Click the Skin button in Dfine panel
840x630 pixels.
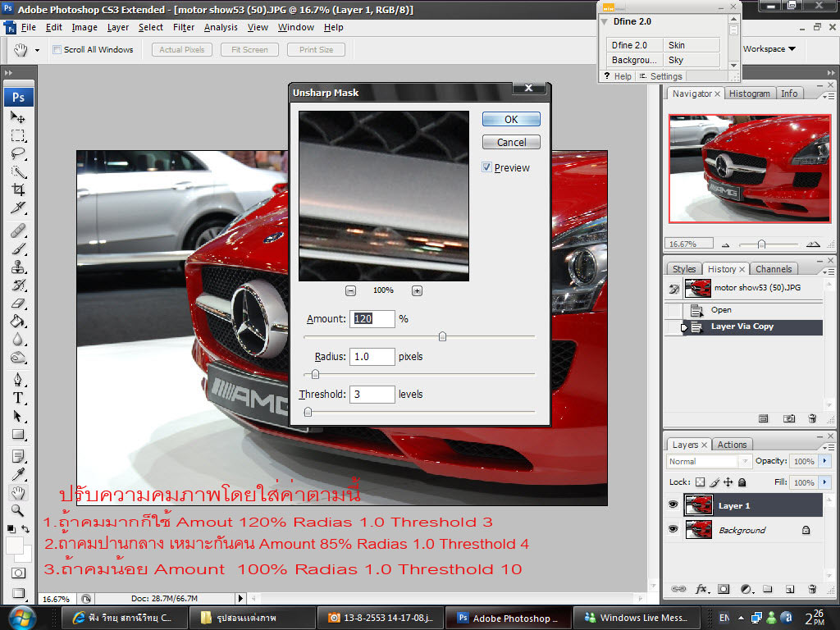point(692,45)
